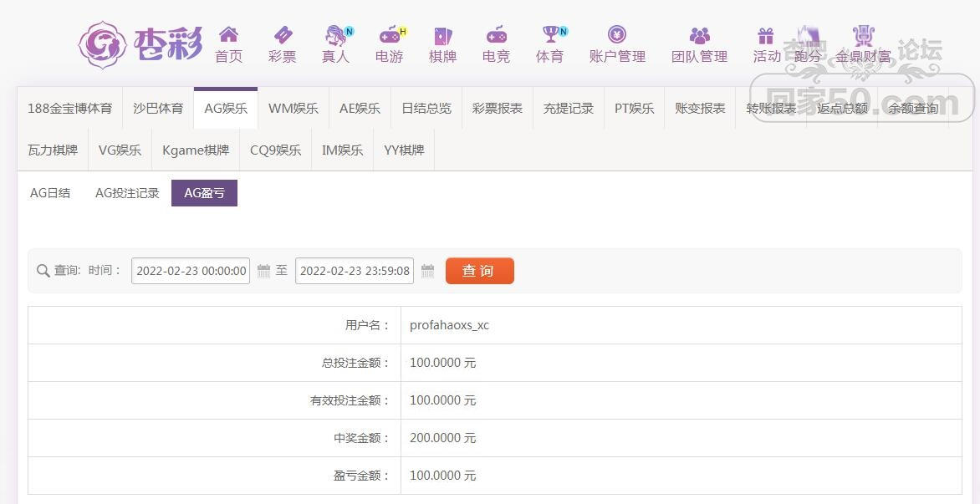The width and height of the screenshot is (980, 504).
Task: Click the start time input field
Action: (191, 271)
